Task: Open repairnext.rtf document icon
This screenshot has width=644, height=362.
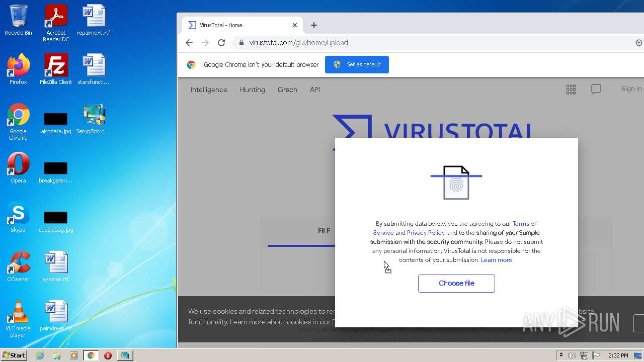Action: coord(94,20)
